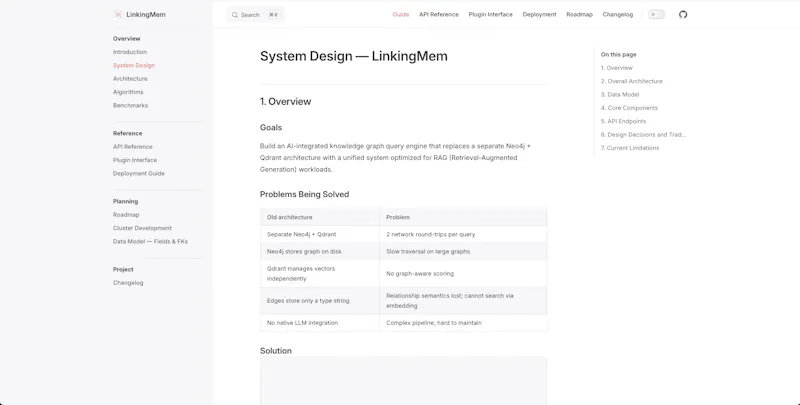Open Data Model — Fields & FKs page
Viewport: 800px width, 405px height.
[x=151, y=241]
